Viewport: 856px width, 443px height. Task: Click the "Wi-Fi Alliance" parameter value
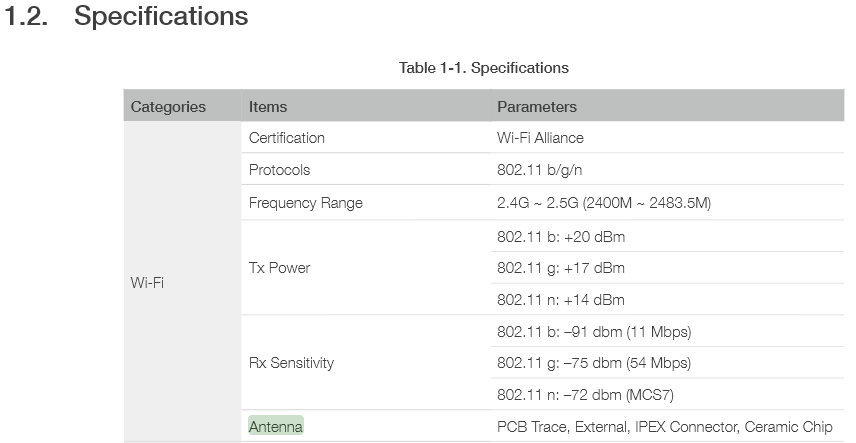point(540,138)
